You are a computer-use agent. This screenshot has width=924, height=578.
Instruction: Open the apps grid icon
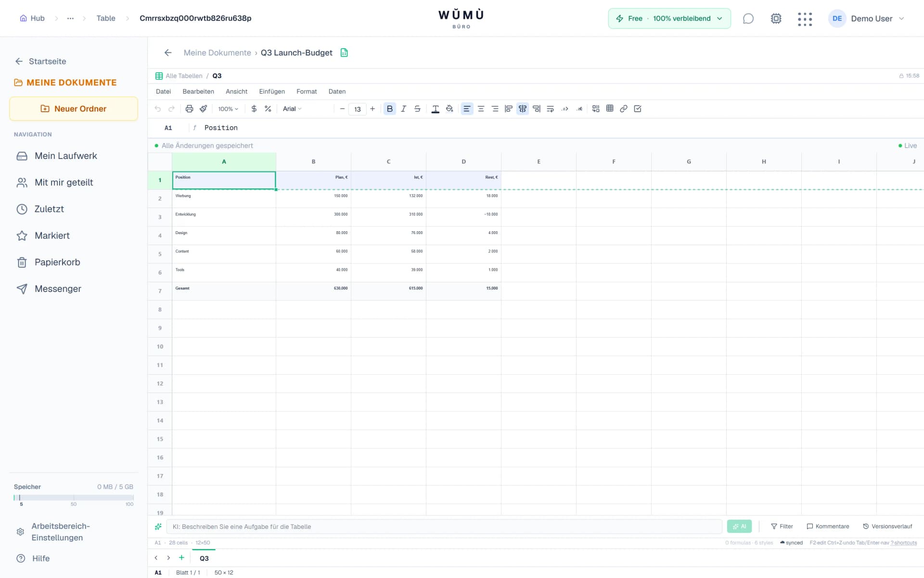pos(805,19)
